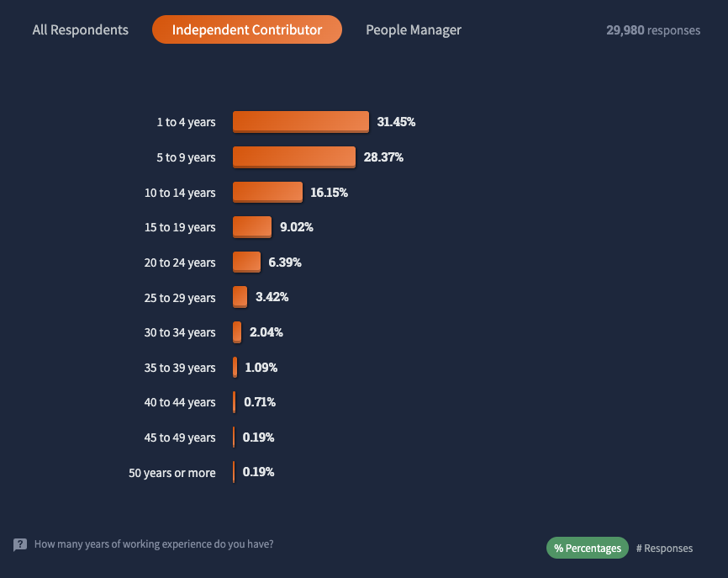Click the 1 to 4 years bar
Viewport: 728px width, 578px height.
301,122
